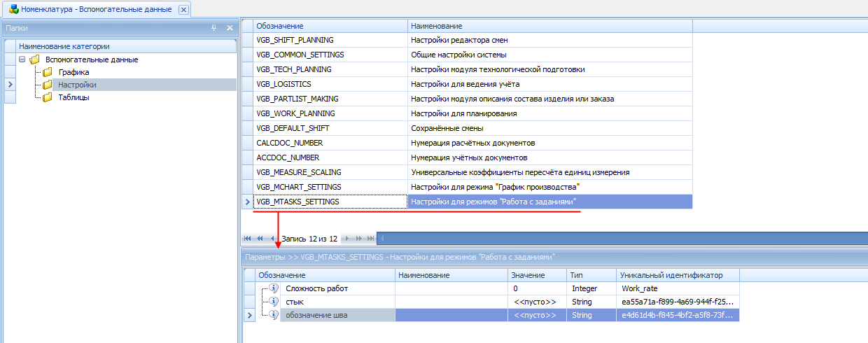Close the Номенклатура tab

[183, 10]
